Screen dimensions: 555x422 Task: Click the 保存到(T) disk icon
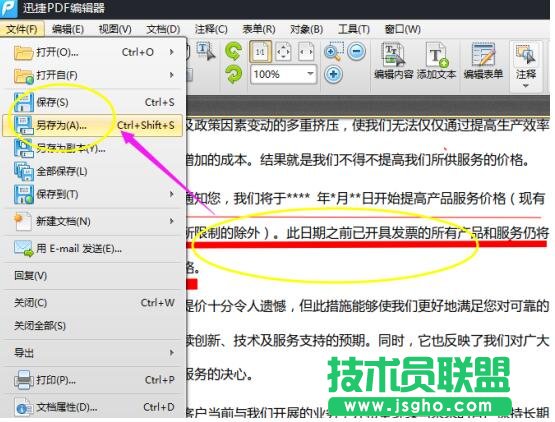23,194
